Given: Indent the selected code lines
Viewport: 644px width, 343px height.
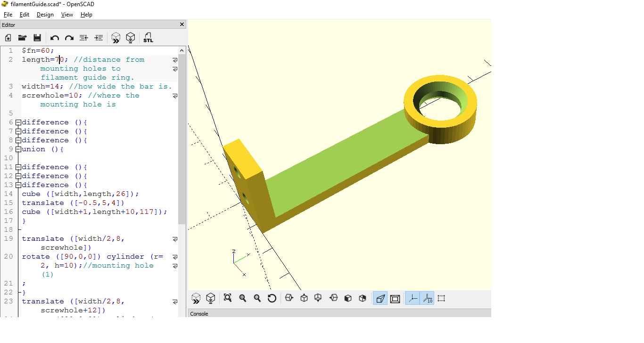Looking at the screenshot, I should [99, 38].
